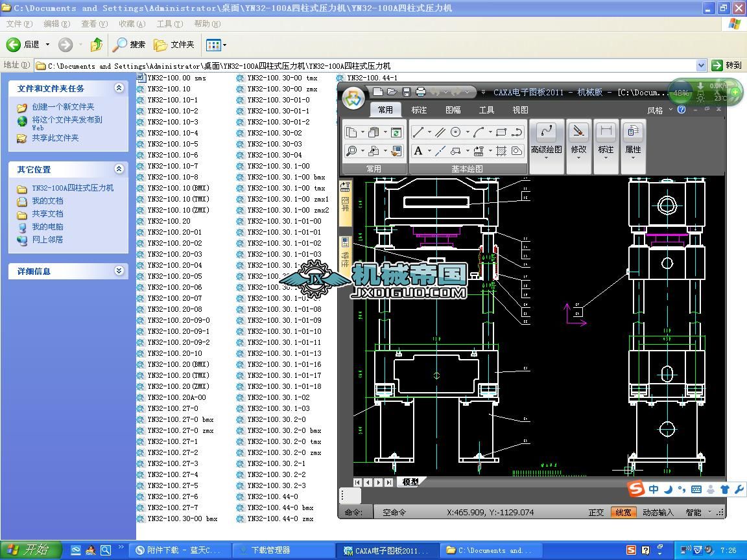
Task: Expand the 详细信息 details panel
Action: 119,271
